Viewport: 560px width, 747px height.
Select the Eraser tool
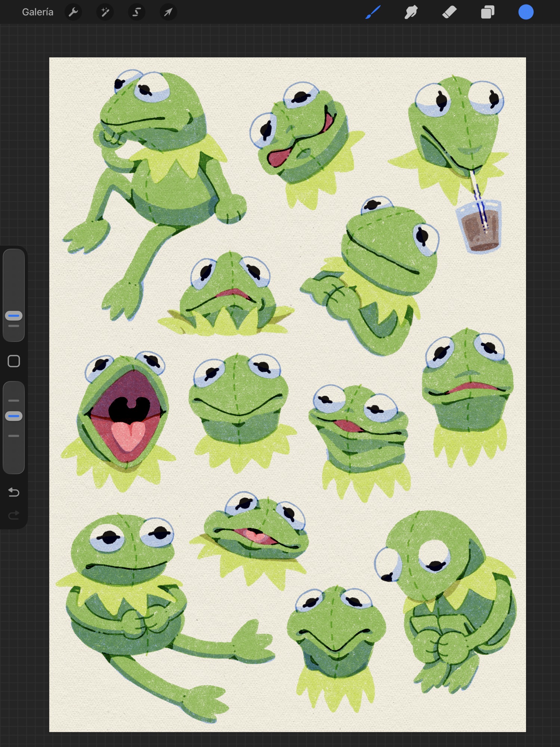(449, 12)
